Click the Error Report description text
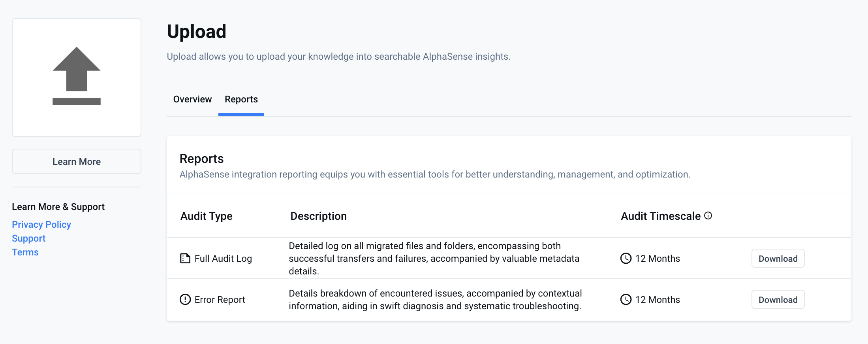The width and height of the screenshot is (868, 344). [435, 299]
